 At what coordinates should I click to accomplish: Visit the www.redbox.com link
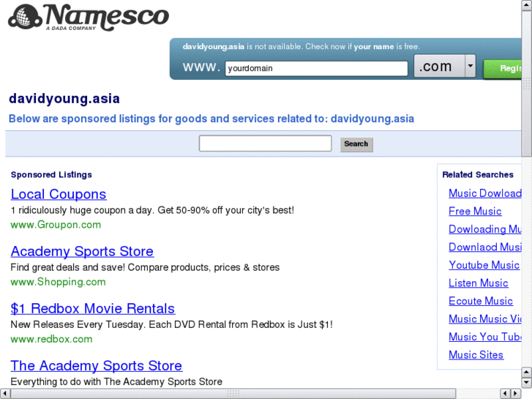pos(51,339)
